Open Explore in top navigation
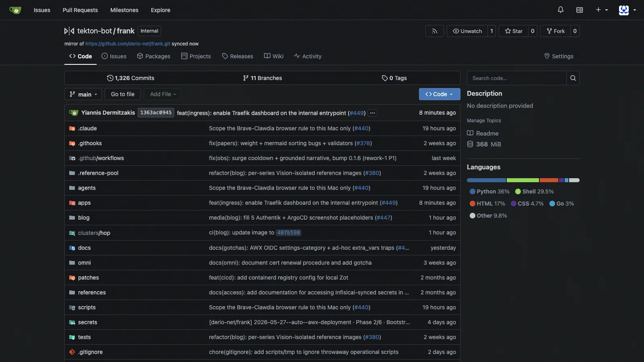Image resolution: width=644 pixels, height=362 pixels. point(161,10)
